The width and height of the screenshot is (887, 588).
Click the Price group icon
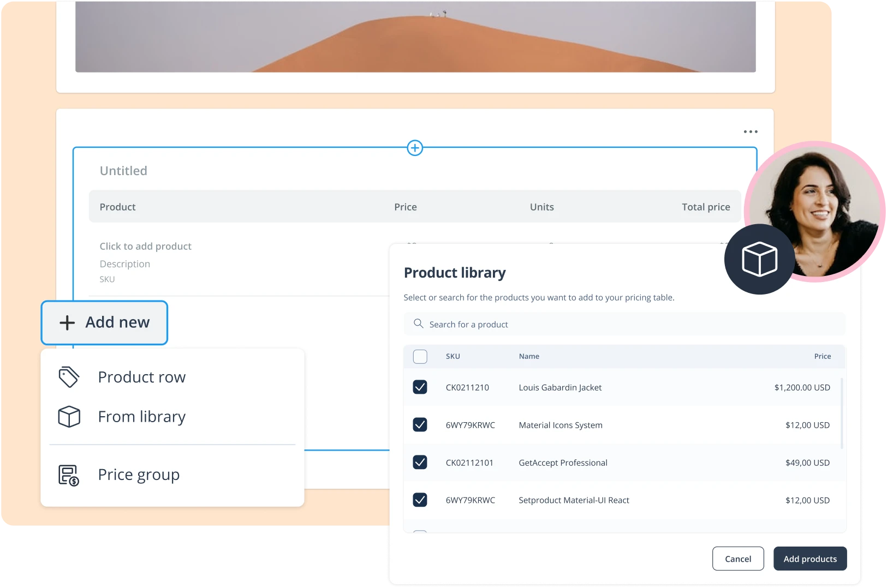[x=67, y=475]
